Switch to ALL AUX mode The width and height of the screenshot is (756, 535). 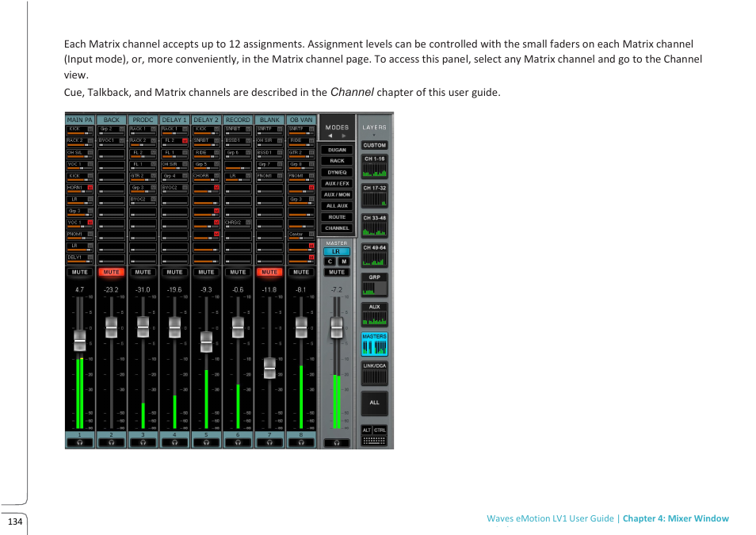tap(337, 205)
